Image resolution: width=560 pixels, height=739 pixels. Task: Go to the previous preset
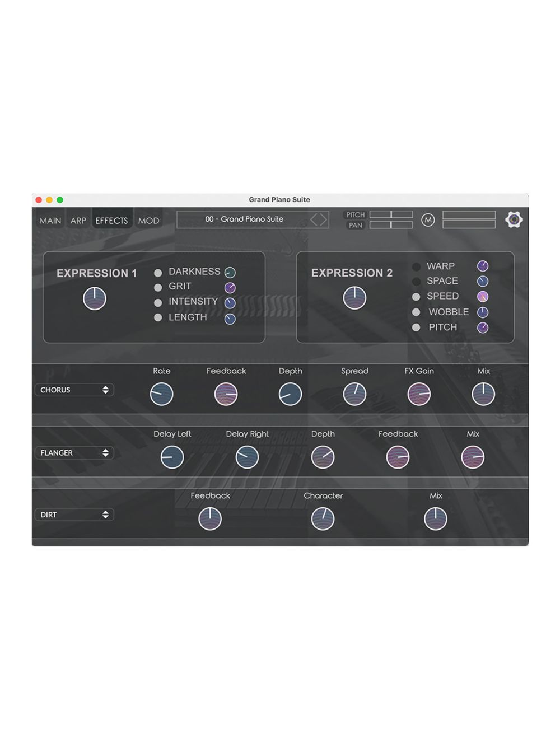click(315, 219)
